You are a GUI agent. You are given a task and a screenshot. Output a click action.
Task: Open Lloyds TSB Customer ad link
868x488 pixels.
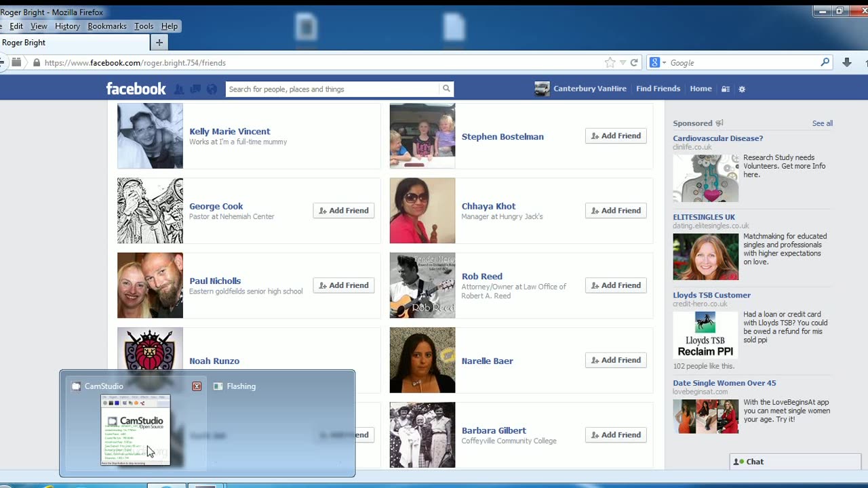click(x=712, y=296)
